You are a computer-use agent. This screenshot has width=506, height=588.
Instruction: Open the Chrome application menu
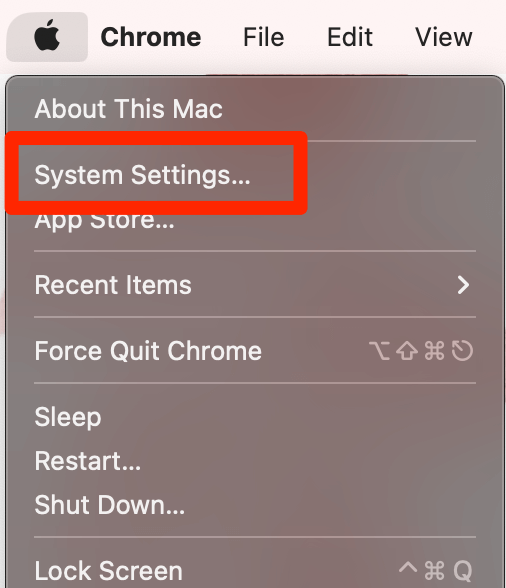151,37
